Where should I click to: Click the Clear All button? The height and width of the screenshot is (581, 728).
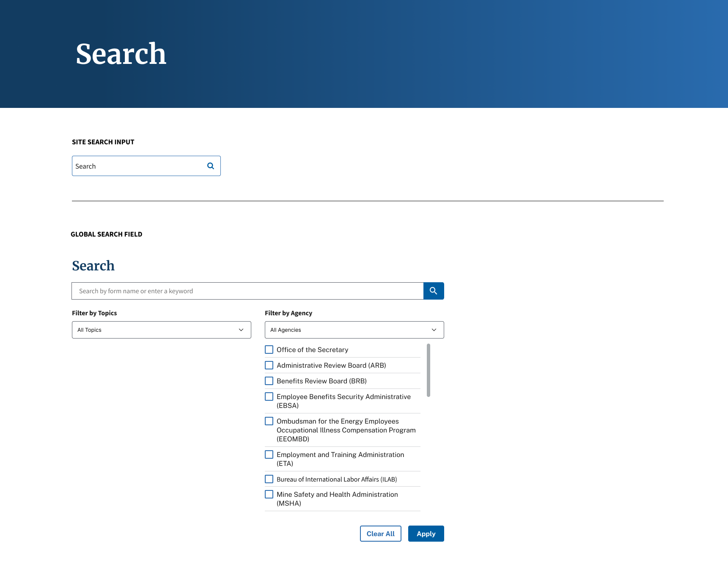click(x=380, y=534)
